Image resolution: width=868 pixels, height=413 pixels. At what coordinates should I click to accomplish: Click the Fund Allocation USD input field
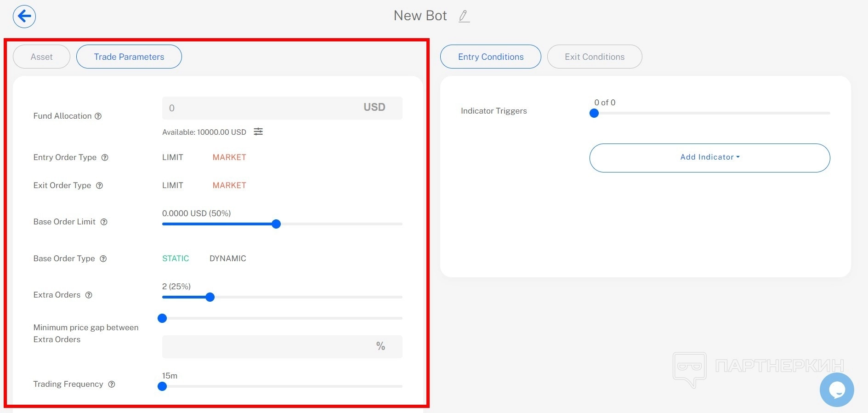pos(262,109)
